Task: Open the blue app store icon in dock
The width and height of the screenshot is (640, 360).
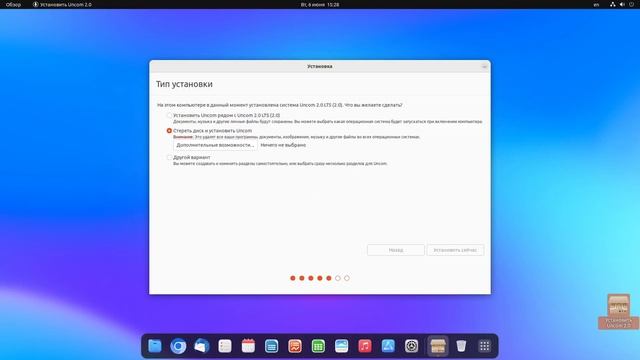Action: pyautogui.click(x=388, y=346)
